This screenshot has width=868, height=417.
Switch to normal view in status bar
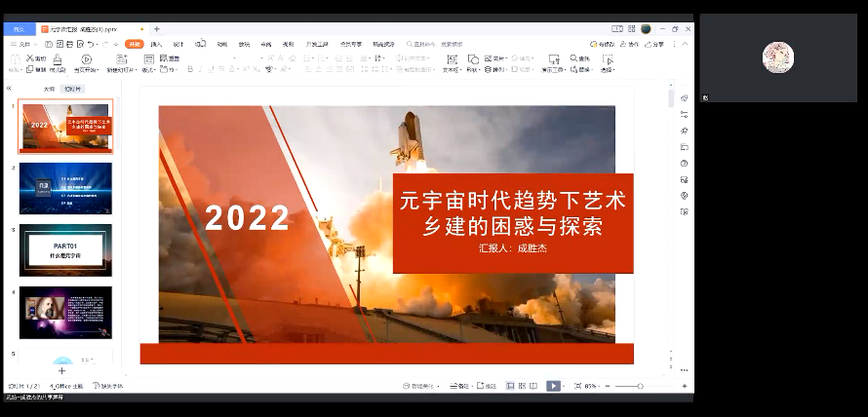509,386
